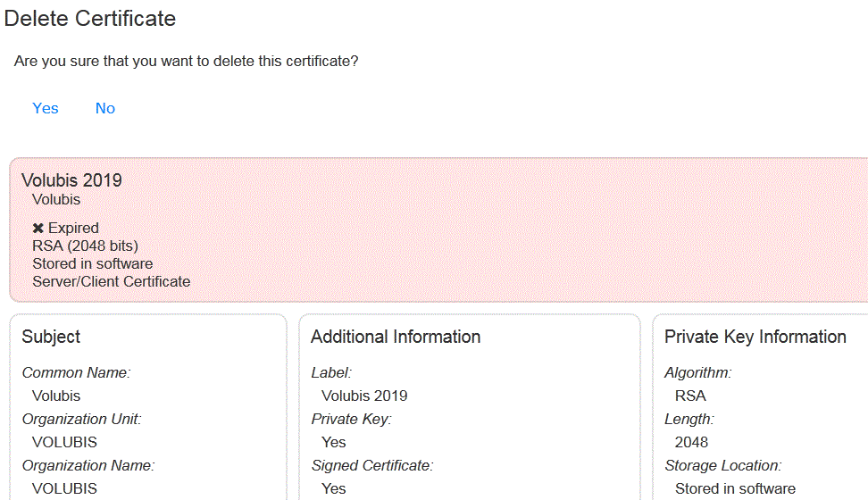Click the Algorithm value RSA
The width and height of the screenshot is (868, 500).
tap(690, 396)
